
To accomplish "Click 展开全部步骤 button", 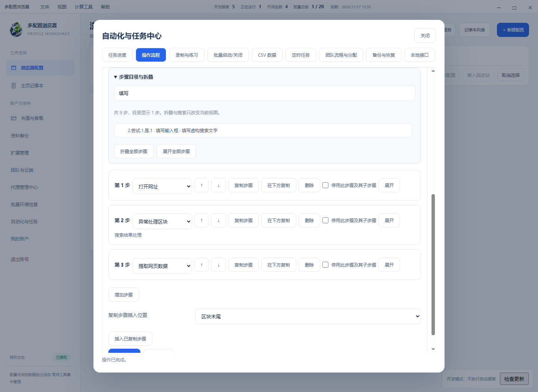I will click(x=176, y=151).
